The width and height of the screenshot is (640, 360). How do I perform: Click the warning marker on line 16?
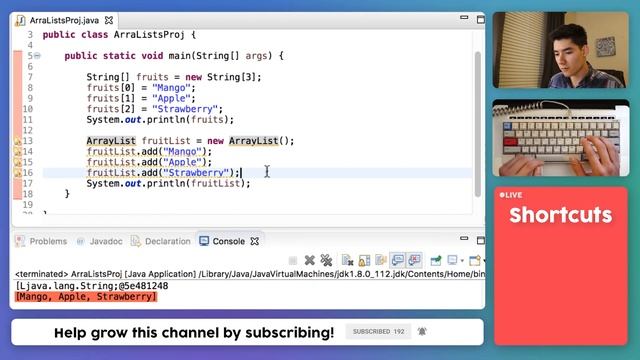pos(18,173)
